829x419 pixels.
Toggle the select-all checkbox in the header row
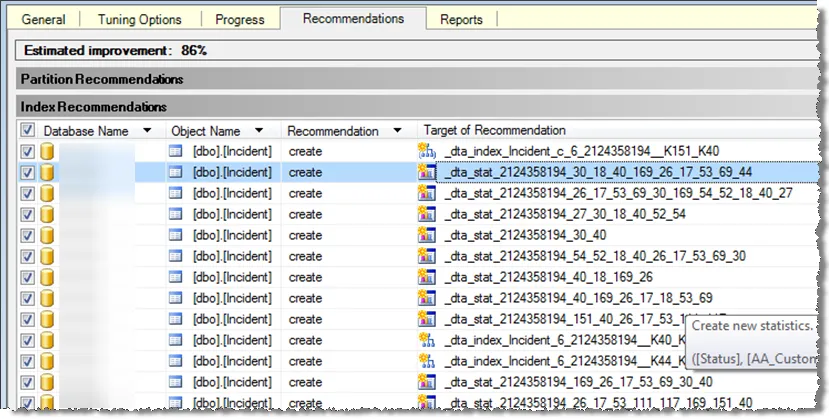(x=27, y=130)
